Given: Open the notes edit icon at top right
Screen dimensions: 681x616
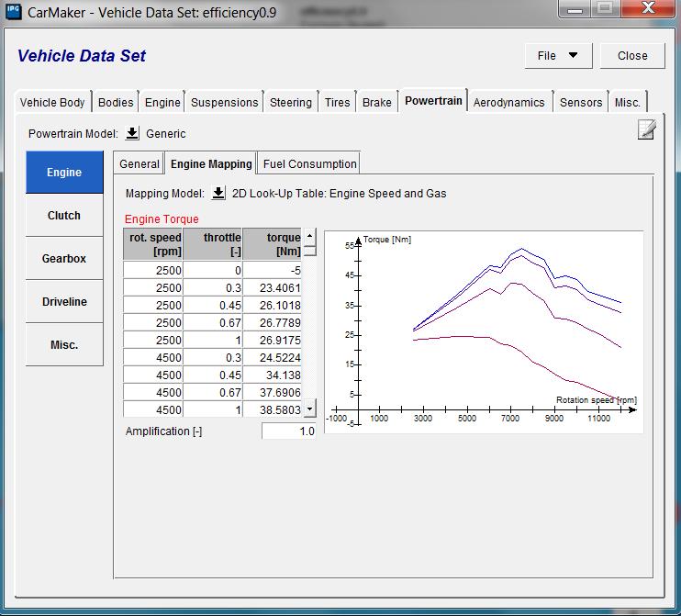Looking at the screenshot, I should [x=646, y=129].
